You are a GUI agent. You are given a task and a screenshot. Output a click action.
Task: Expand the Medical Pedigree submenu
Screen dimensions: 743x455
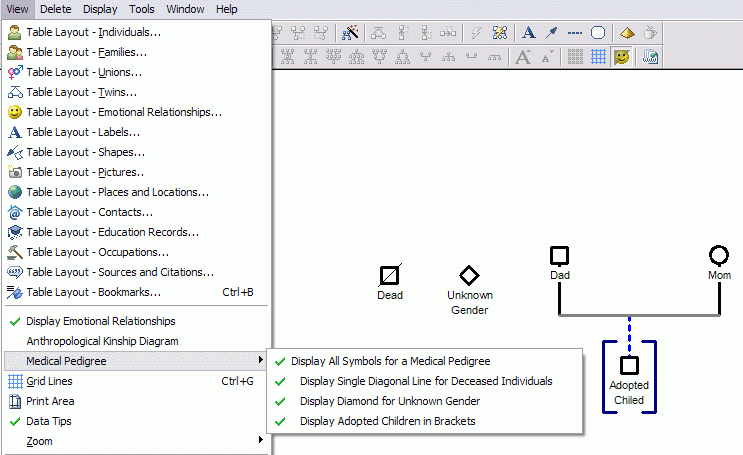[66, 361]
